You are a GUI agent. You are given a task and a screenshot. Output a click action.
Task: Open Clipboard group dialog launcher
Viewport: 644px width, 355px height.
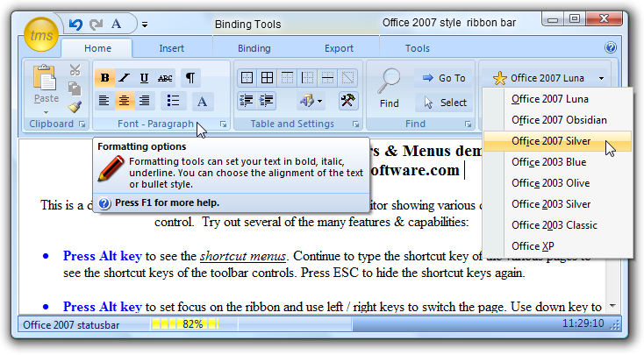point(82,124)
